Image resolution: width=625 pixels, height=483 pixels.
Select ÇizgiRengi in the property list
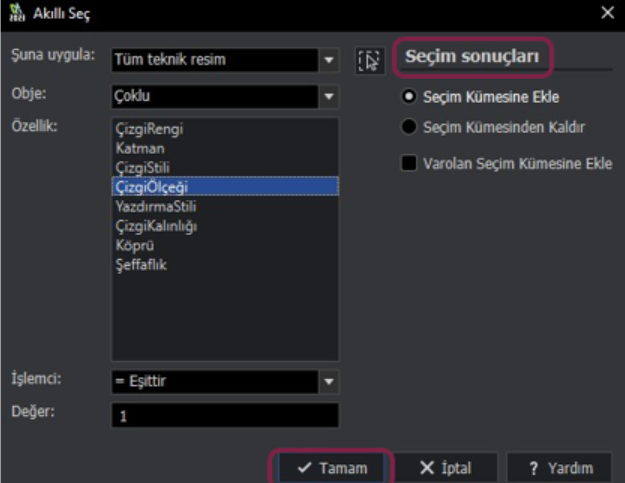(x=149, y=129)
